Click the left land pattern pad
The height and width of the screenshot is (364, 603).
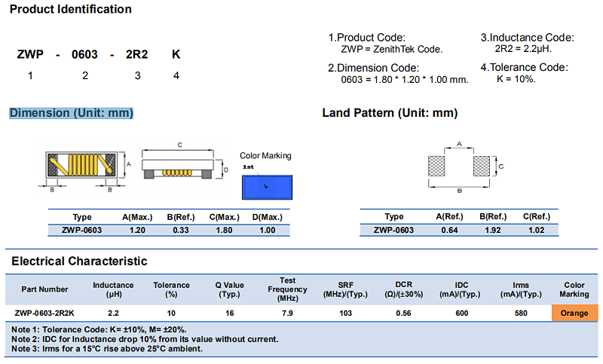(x=436, y=166)
